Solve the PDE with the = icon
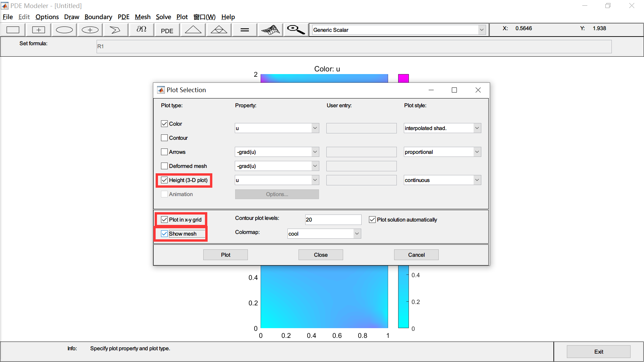The height and width of the screenshot is (362, 644). tap(244, 29)
